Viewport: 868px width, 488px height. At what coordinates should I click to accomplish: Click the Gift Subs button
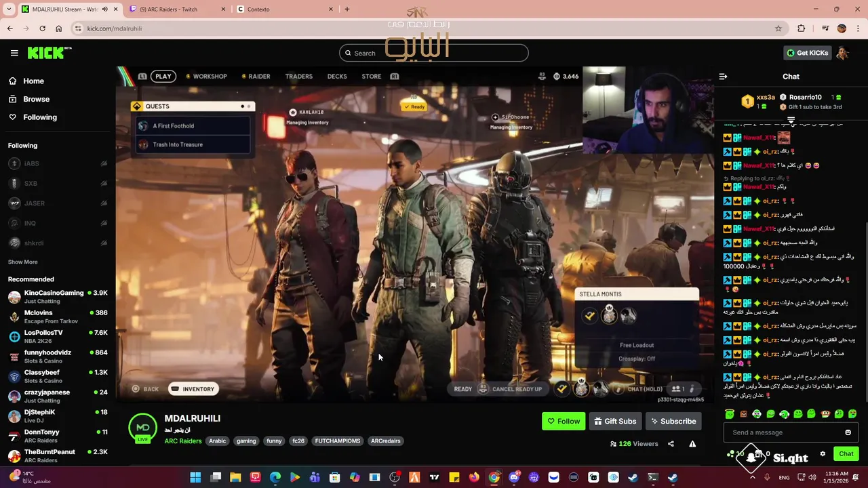point(615,422)
